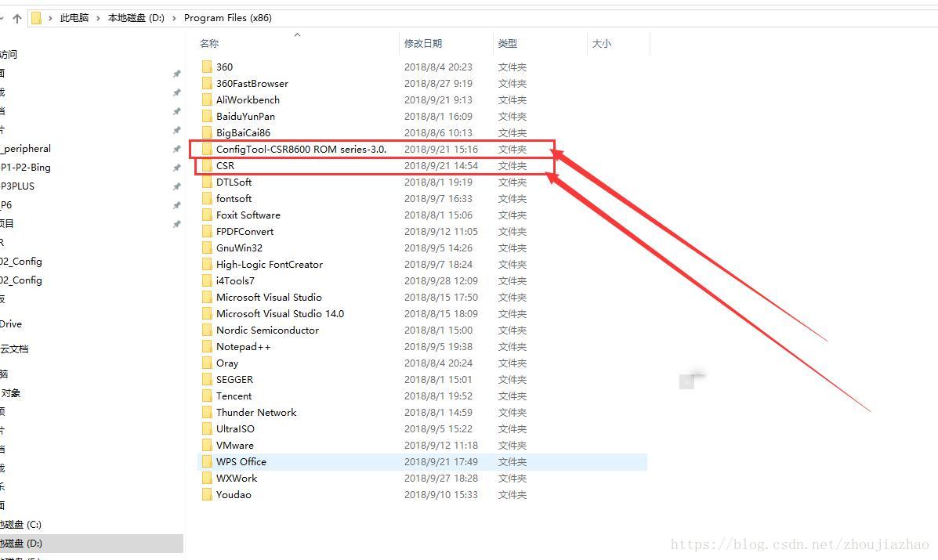The height and width of the screenshot is (560, 938).
Task: Click date 2018/9/21 15:16 of ConfigTool folder
Action: 441,149
